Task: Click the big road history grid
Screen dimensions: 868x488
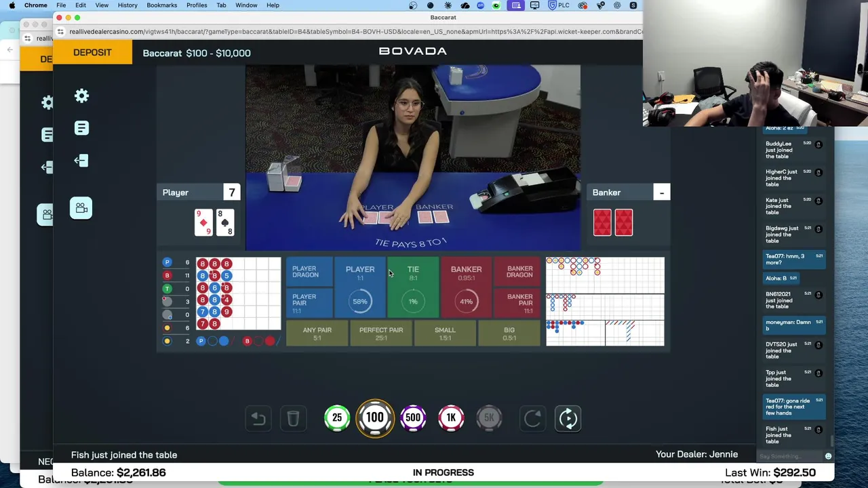Action: pyautogui.click(x=605, y=275)
